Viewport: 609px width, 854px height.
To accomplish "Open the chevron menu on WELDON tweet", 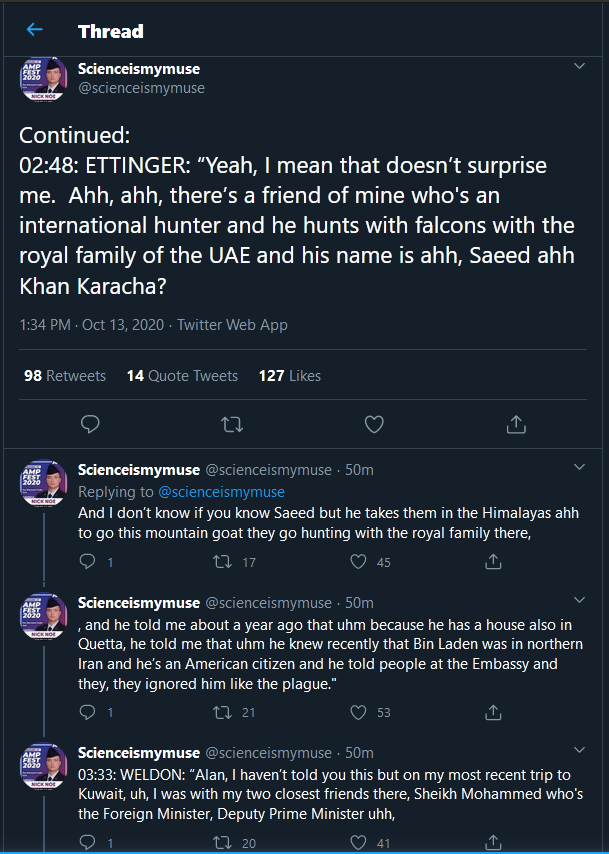I will [579, 749].
